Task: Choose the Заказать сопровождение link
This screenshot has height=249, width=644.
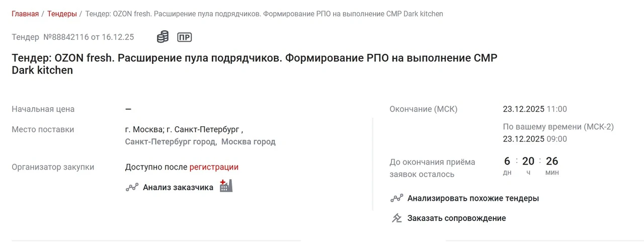Action: (x=456, y=218)
